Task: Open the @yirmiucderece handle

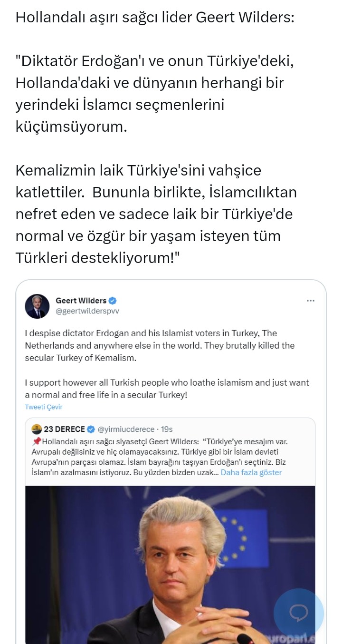Action: pyautogui.click(x=126, y=429)
